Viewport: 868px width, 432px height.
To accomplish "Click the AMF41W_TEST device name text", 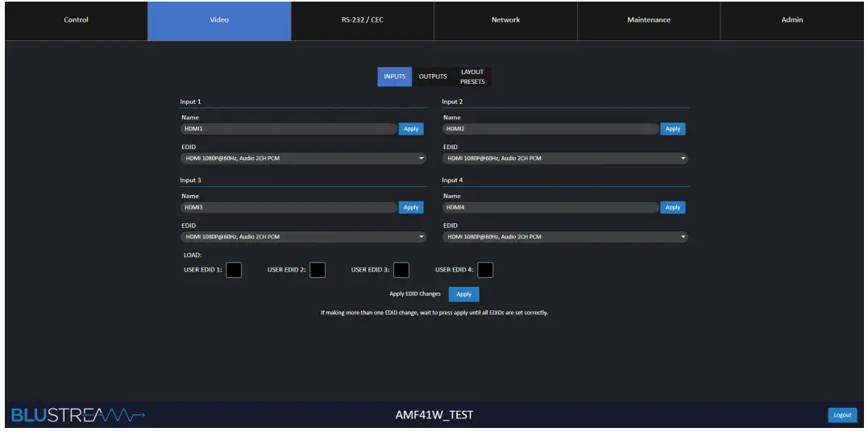I will tap(434, 415).
